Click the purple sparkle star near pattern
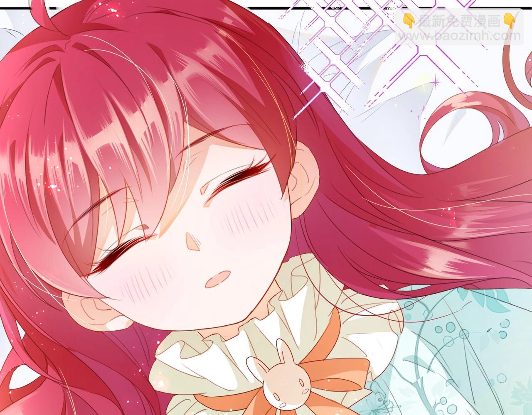The width and height of the screenshot is (532, 415). point(436,83)
